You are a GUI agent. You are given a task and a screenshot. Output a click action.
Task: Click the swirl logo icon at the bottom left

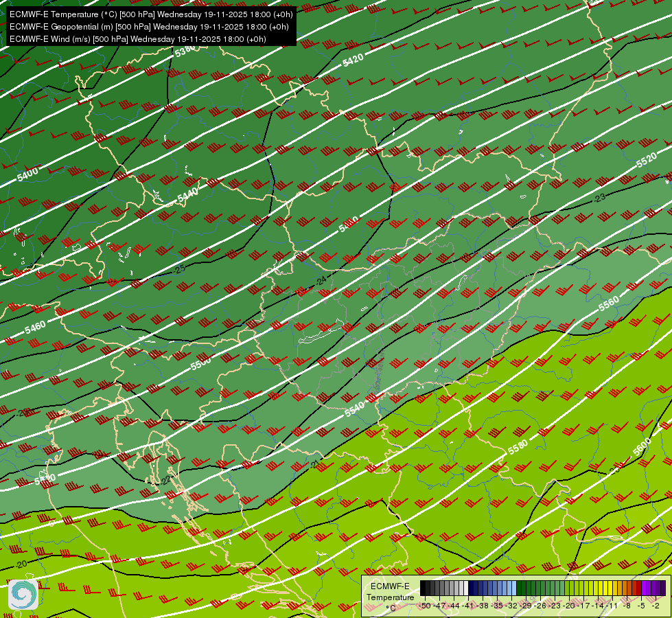tap(23, 595)
